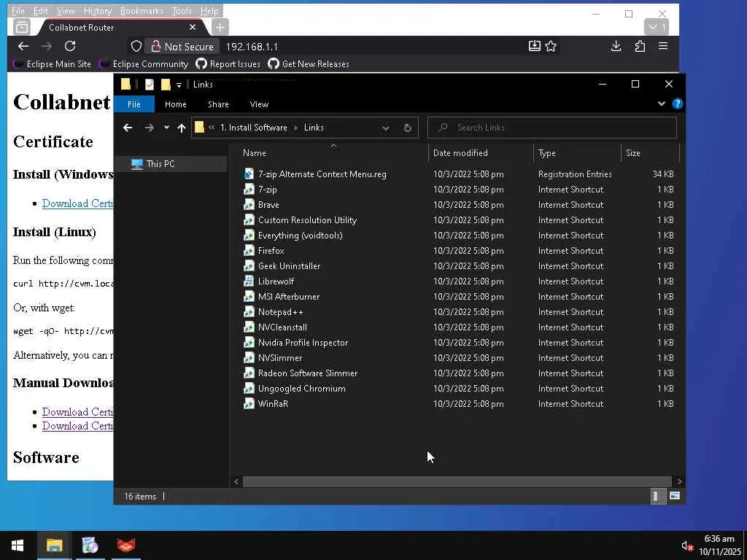Open recent locations dropdown in Explorer
Image resolution: width=747 pixels, height=560 pixels.
[166, 128]
